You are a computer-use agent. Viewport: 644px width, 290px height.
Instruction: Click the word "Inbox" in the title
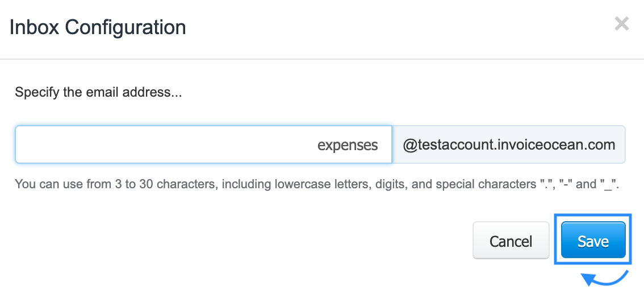pyautogui.click(x=34, y=27)
